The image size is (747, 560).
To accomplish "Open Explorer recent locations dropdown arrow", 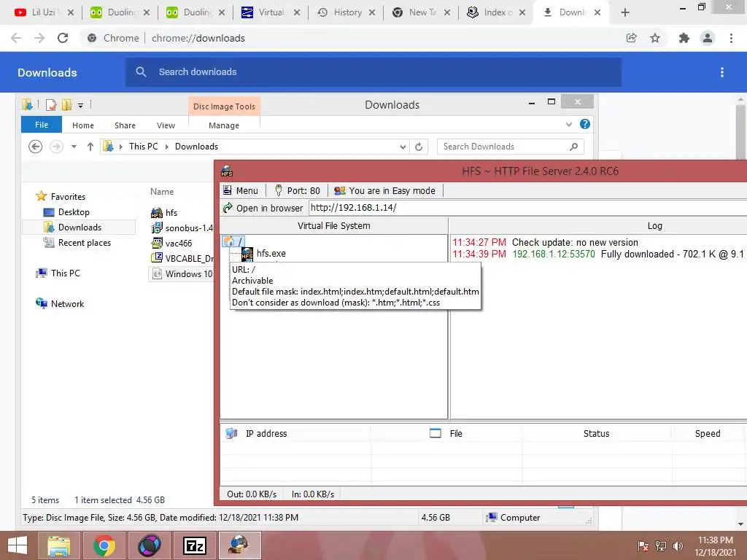I will [74, 147].
